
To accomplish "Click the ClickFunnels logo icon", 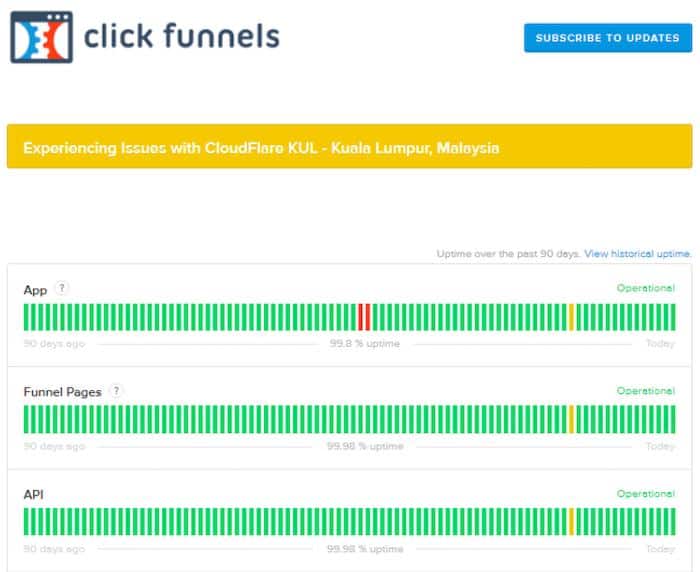I will [41, 37].
